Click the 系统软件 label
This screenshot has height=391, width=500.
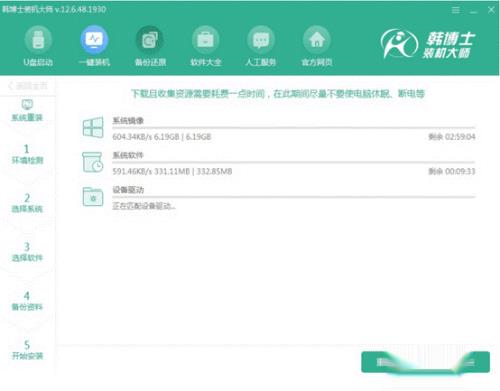click(128, 155)
